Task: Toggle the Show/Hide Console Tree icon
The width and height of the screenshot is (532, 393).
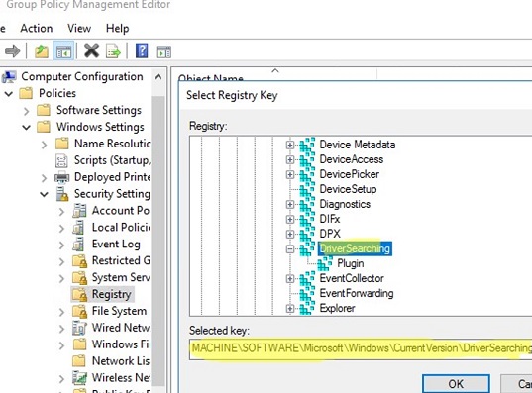Action: click(63, 51)
